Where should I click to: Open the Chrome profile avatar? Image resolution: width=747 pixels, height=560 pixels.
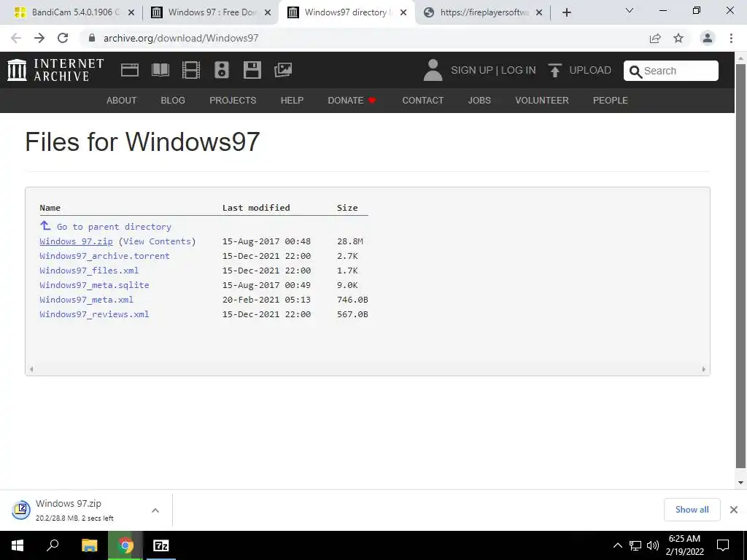(x=708, y=38)
